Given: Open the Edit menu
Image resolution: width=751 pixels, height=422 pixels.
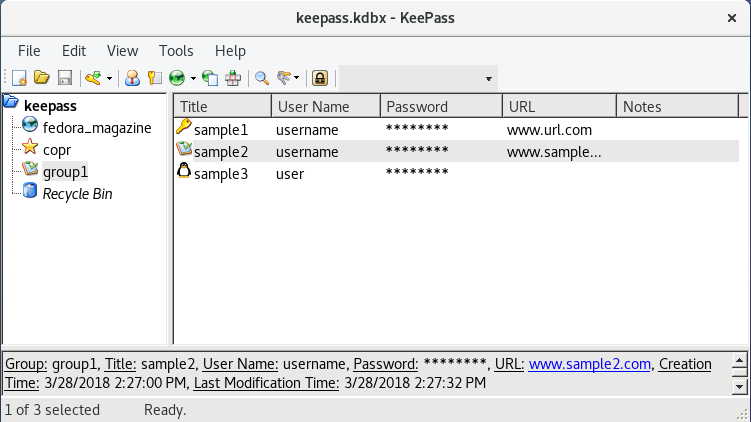Looking at the screenshot, I should 74,51.
